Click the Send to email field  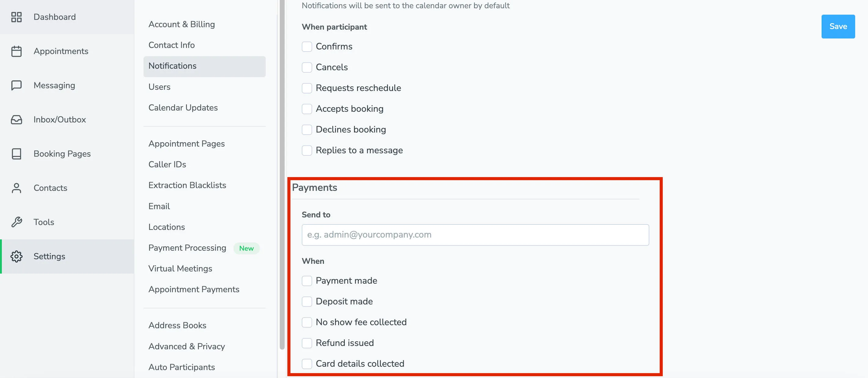(x=475, y=235)
